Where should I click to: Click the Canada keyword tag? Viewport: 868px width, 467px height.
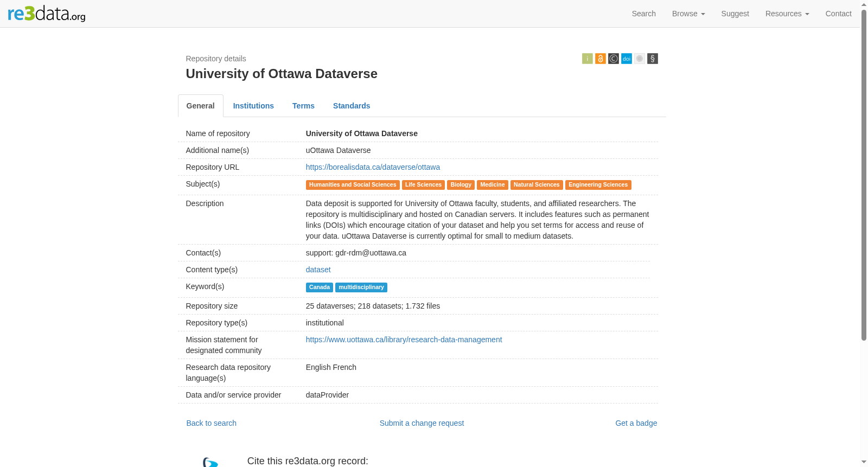320,287
